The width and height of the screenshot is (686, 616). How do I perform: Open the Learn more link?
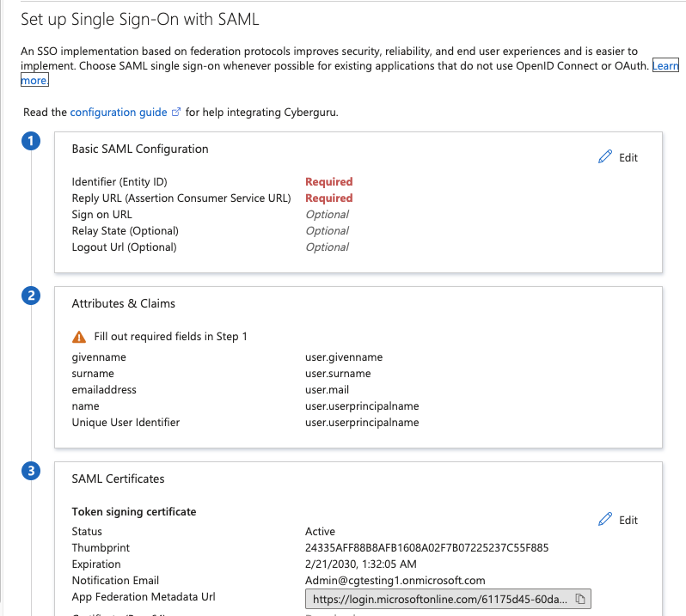[x=665, y=65]
